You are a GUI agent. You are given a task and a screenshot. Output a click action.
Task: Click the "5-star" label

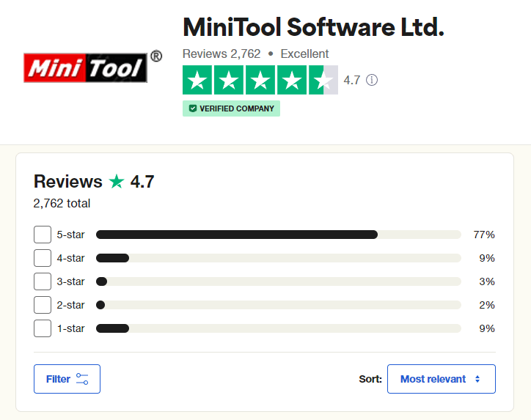[70, 235]
